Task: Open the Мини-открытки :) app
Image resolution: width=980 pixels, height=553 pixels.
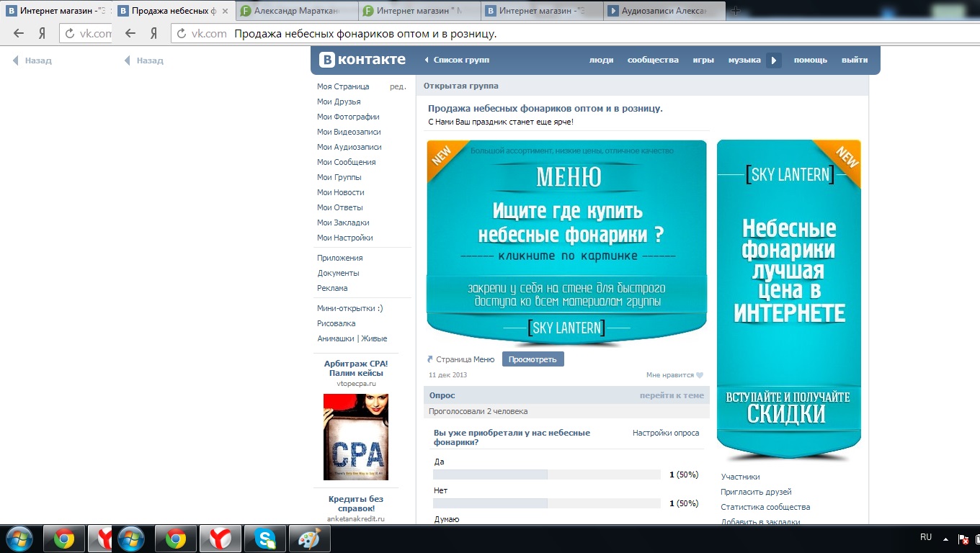Action: pos(350,308)
